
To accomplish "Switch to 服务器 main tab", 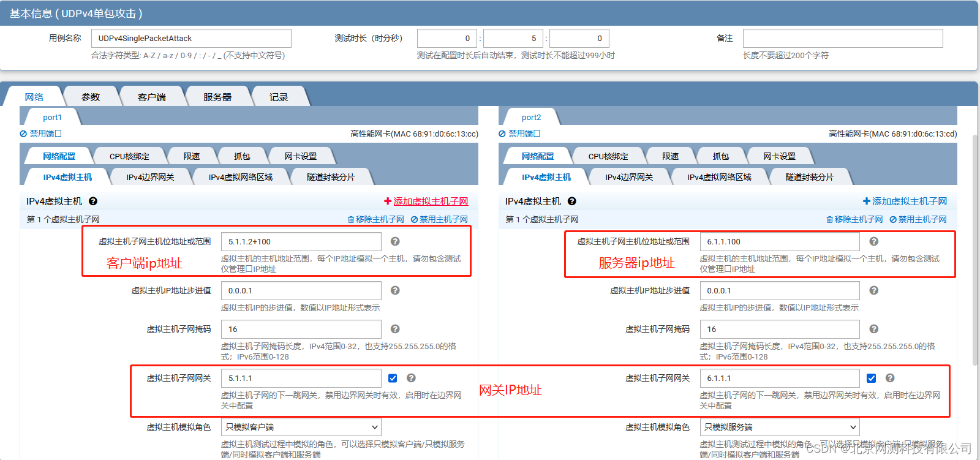I will click(x=217, y=97).
